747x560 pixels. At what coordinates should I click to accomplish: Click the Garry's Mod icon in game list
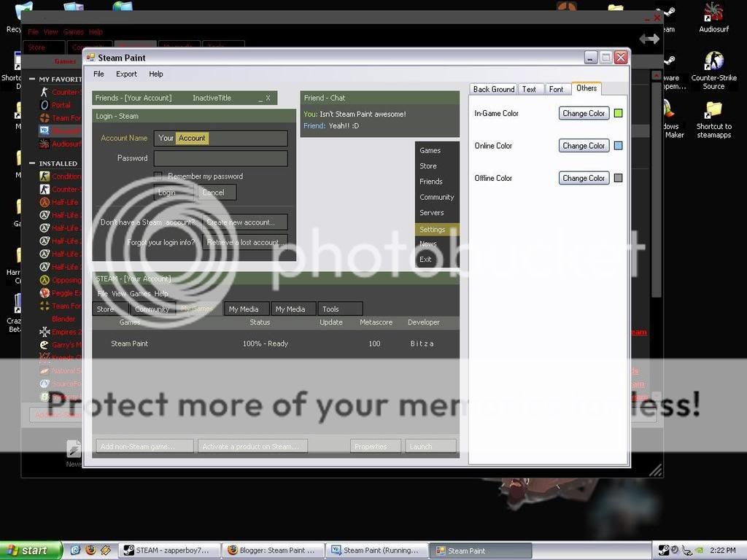pos(44,345)
